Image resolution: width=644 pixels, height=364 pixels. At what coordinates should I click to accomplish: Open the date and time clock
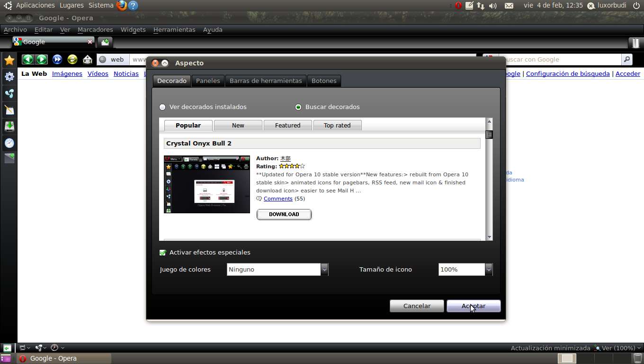click(x=553, y=5)
